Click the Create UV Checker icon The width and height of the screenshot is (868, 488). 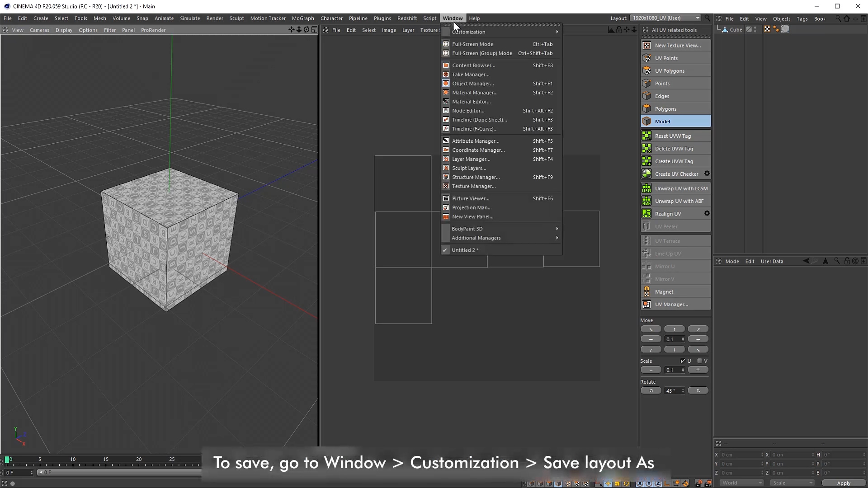(x=646, y=174)
